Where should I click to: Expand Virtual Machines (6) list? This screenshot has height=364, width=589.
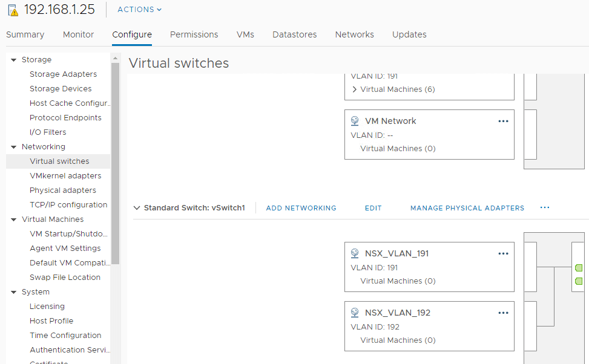(354, 89)
